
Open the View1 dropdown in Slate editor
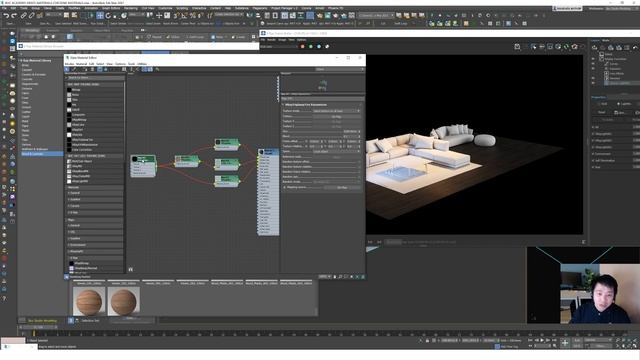pos(340,69)
